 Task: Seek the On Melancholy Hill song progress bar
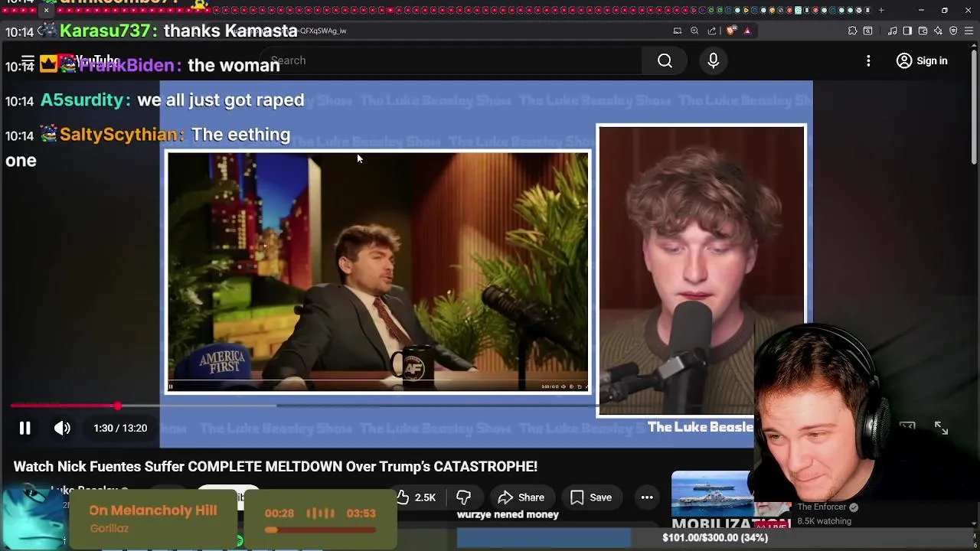320,530
